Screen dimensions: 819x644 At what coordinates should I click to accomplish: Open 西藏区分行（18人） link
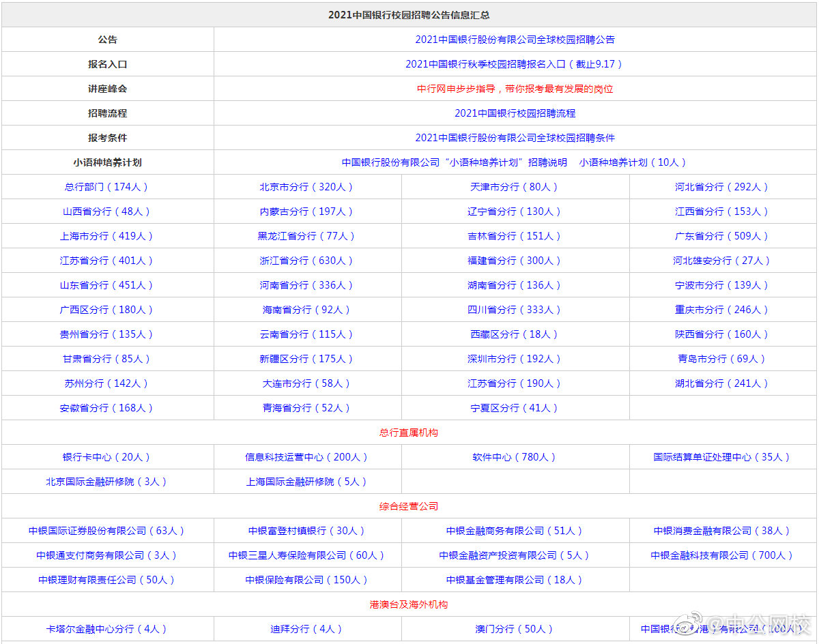coord(515,334)
